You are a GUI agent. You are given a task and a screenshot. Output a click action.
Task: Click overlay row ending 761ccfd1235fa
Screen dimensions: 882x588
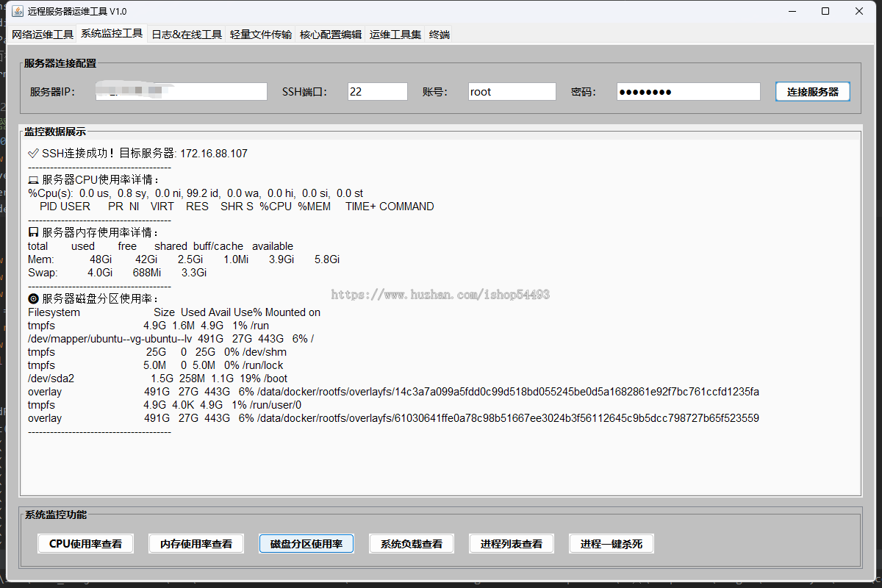pos(394,392)
